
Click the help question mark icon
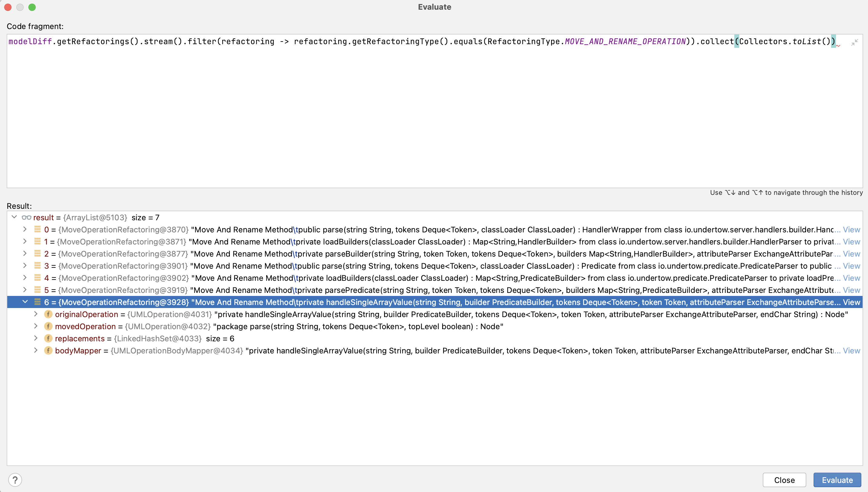pyautogui.click(x=15, y=480)
